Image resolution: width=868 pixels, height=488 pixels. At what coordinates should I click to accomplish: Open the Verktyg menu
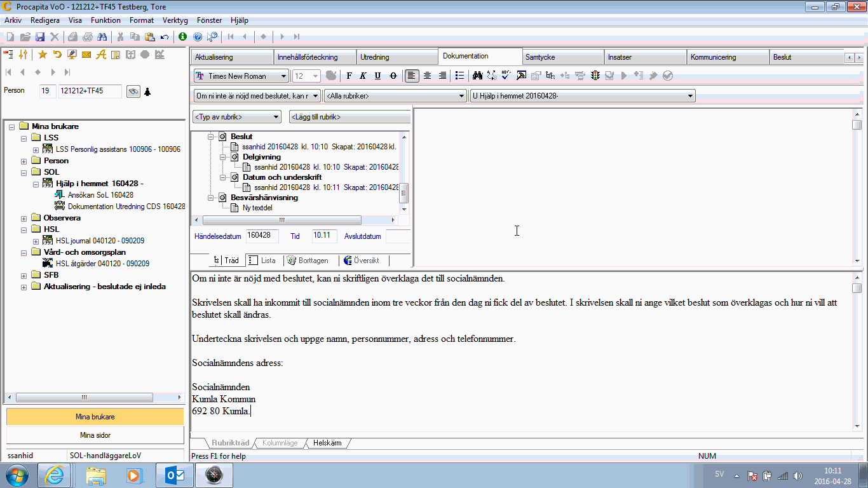175,20
